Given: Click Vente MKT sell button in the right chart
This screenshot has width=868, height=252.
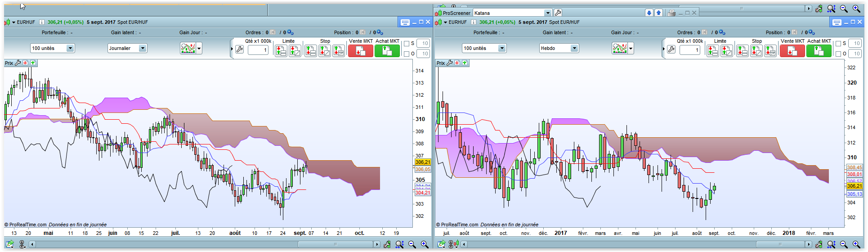Looking at the screenshot, I should coord(792,51).
